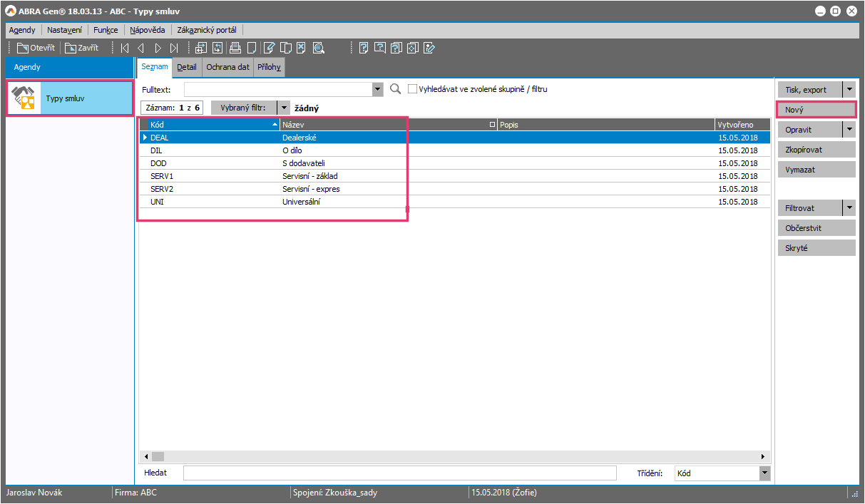
Task: Open the Agendy menu
Action: pyautogui.click(x=22, y=30)
